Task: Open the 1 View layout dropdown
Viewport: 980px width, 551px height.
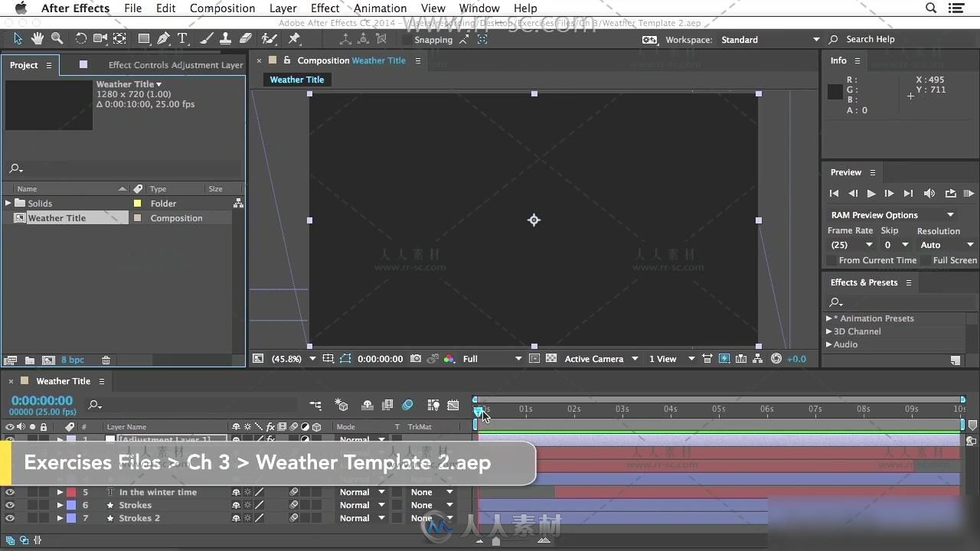Action: pos(671,358)
